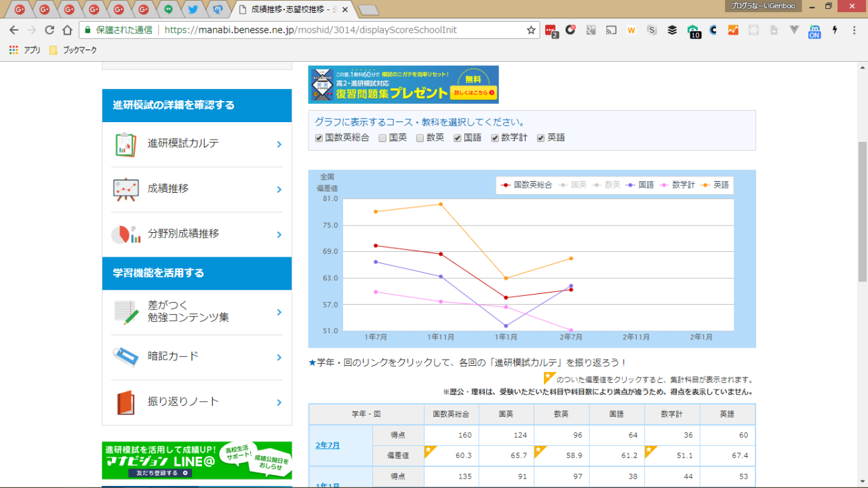The width and height of the screenshot is (868, 488).
Task: Click the 進研模試カルテ clipboard icon
Action: point(125,145)
